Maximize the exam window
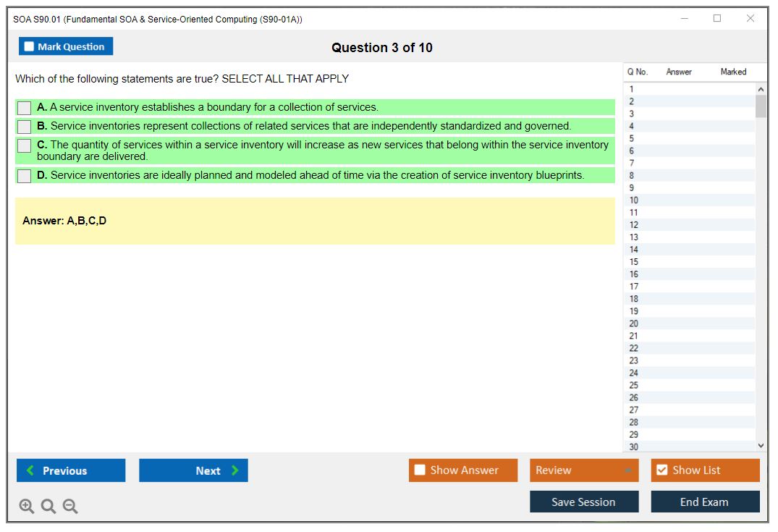This screenshot has height=532, width=778. 717,19
